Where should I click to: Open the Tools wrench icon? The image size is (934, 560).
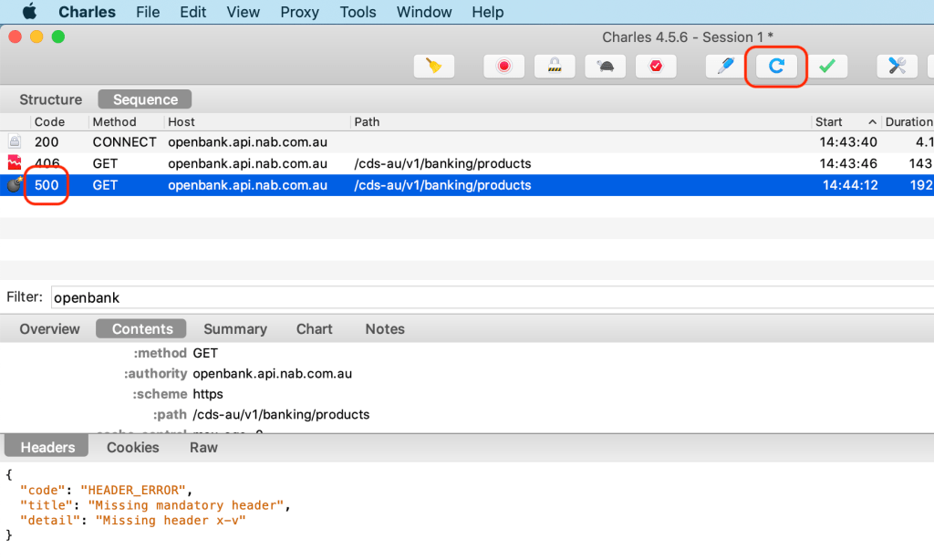pos(897,67)
